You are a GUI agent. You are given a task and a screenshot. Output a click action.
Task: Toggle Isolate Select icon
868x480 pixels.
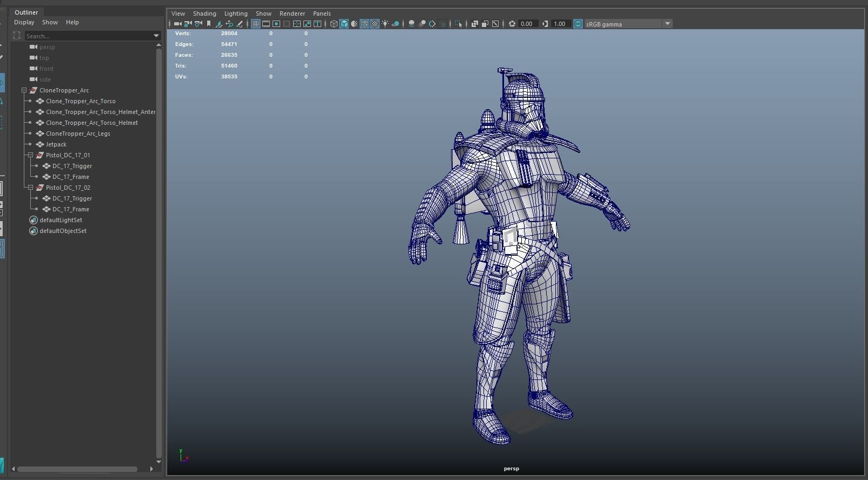coord(459,24)
